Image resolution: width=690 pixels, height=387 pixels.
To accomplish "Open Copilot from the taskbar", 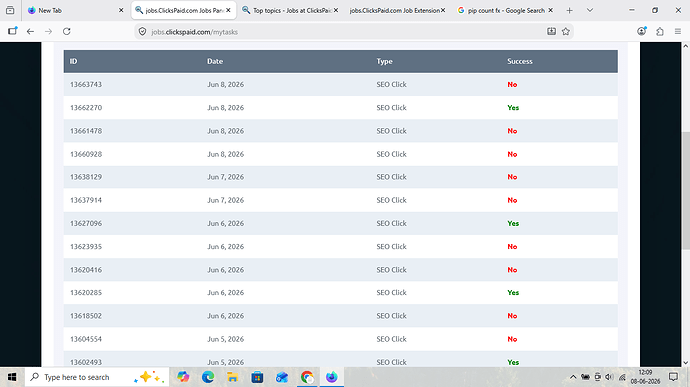I will [x=183, y=377].
